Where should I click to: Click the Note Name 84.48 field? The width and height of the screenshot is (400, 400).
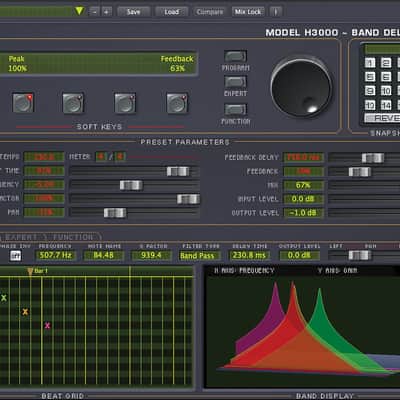coord(104,256)
